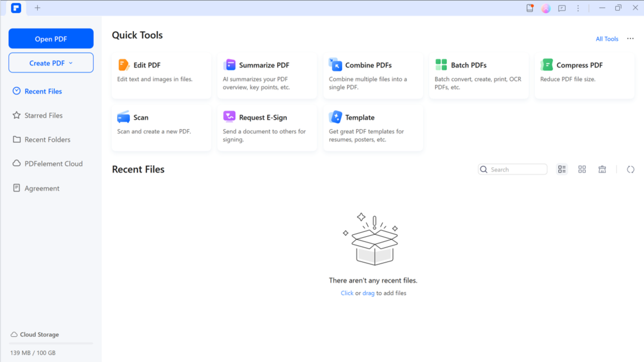Refresh the recent files list
The image size is (644, 362).
click(x=630, y=169)
